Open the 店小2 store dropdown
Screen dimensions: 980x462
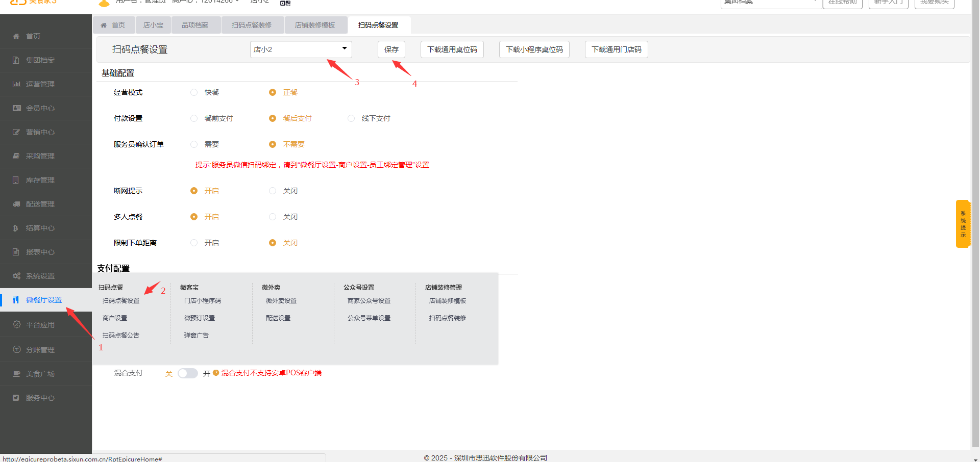pos(301,49)
